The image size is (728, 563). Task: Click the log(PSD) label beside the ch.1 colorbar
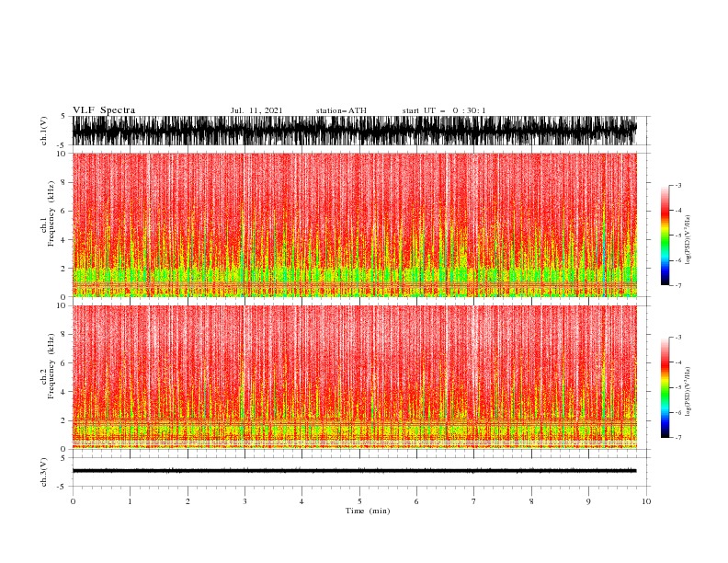pyautogui.click(x=688, y=240)
